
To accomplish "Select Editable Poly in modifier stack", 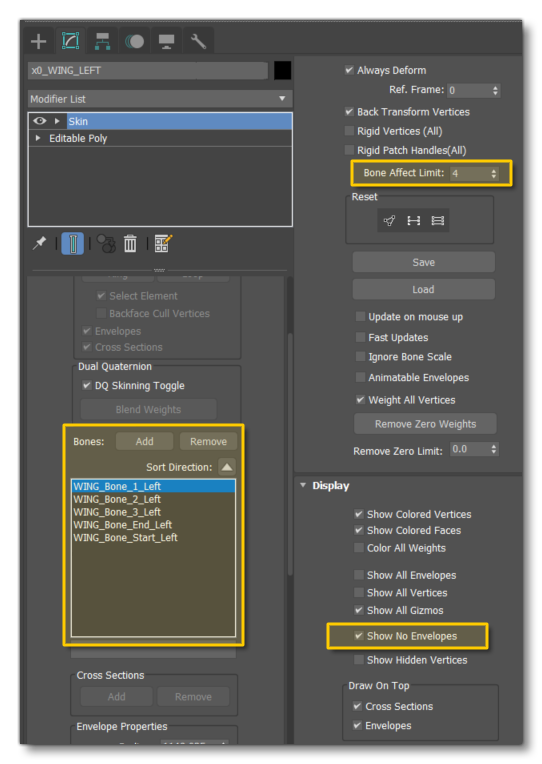I will (78, 138).
